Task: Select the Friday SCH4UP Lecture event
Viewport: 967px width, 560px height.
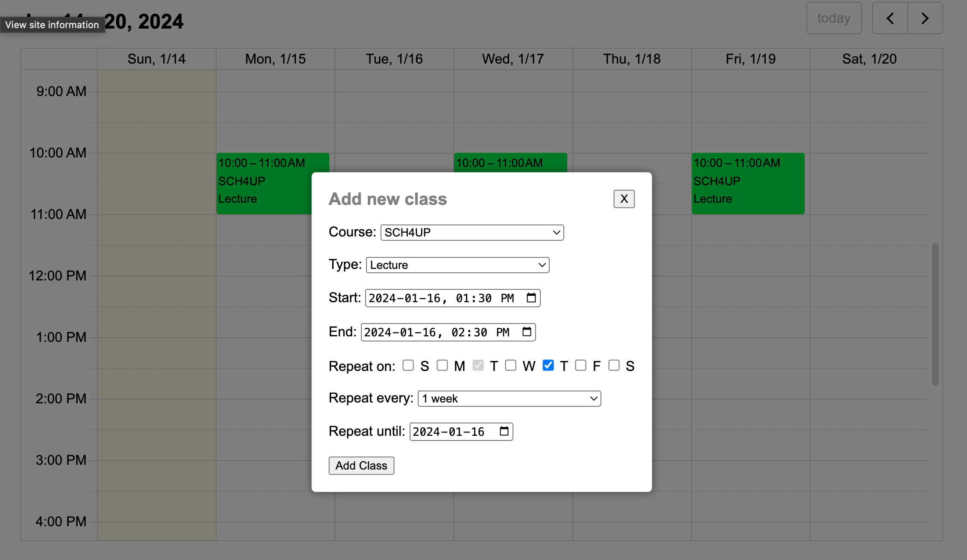Action: pyautogui.click(x=748, y=184)
